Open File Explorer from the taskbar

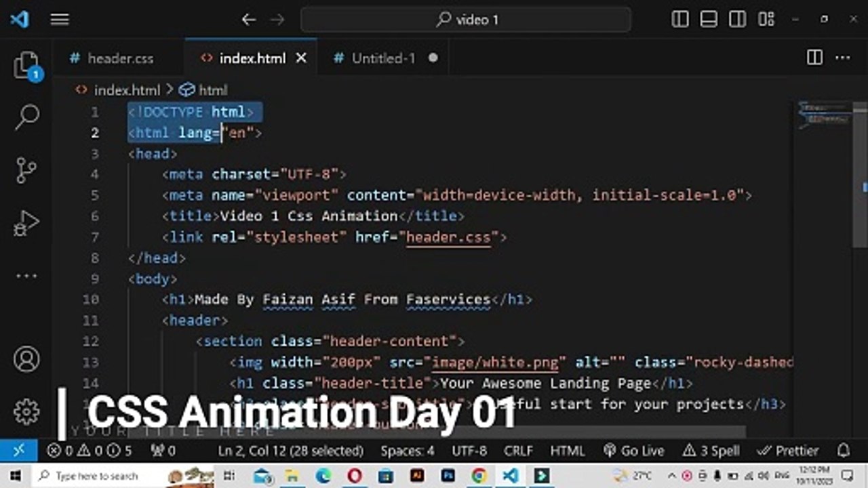292,476
